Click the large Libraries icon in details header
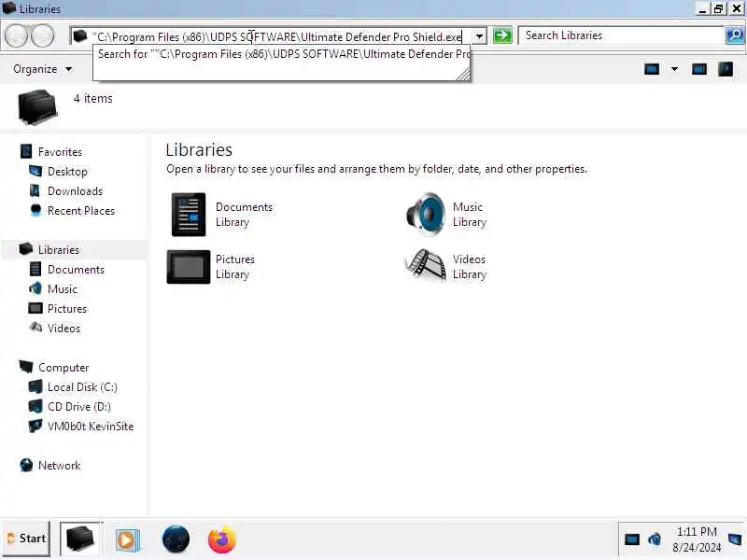 [x=37, y=107]
